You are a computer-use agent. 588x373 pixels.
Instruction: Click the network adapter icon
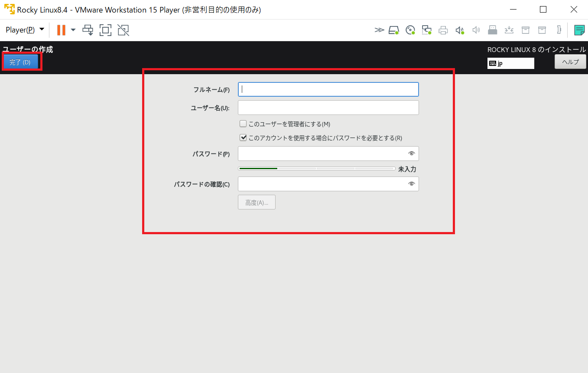click(427, 30)
